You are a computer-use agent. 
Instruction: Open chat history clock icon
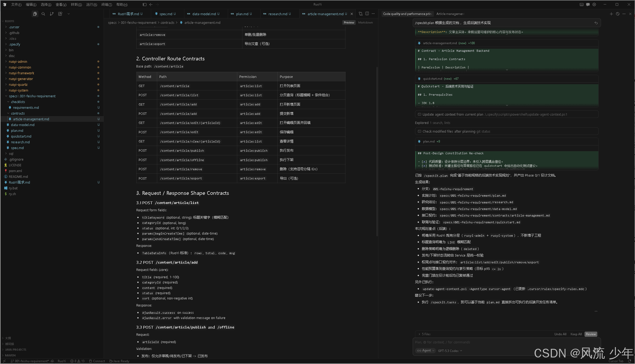coord(617,14)
